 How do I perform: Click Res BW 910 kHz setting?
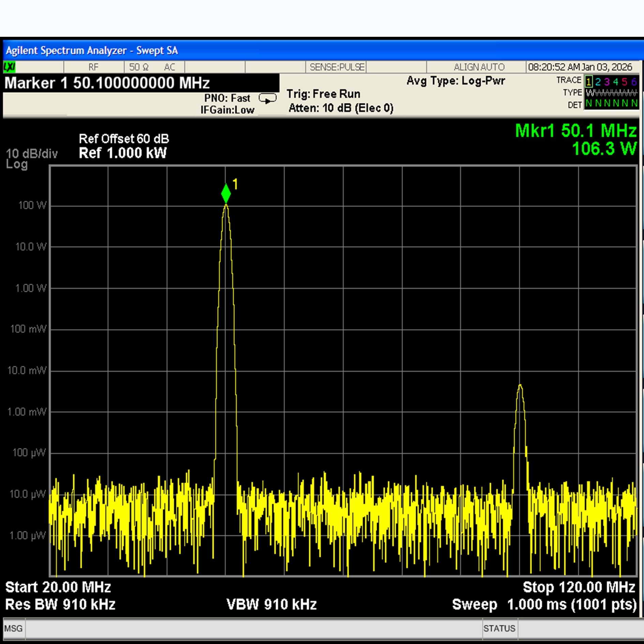click(60, 604)
